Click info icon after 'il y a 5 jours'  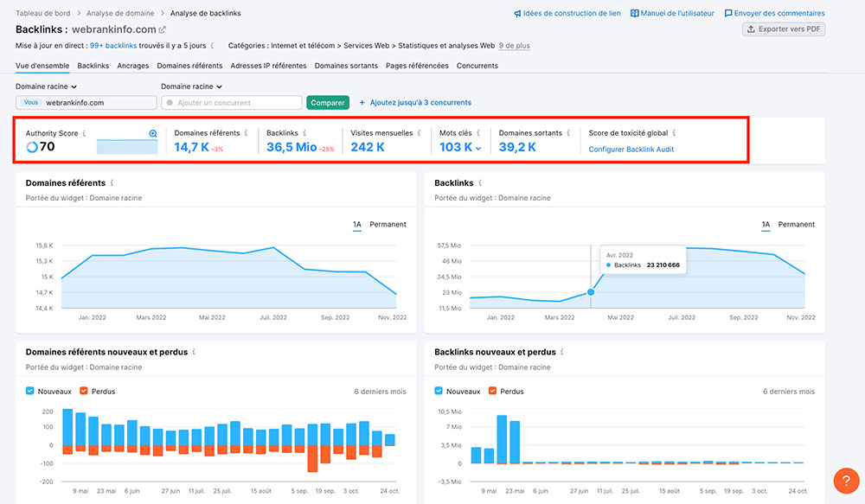(x=212, y=46)
